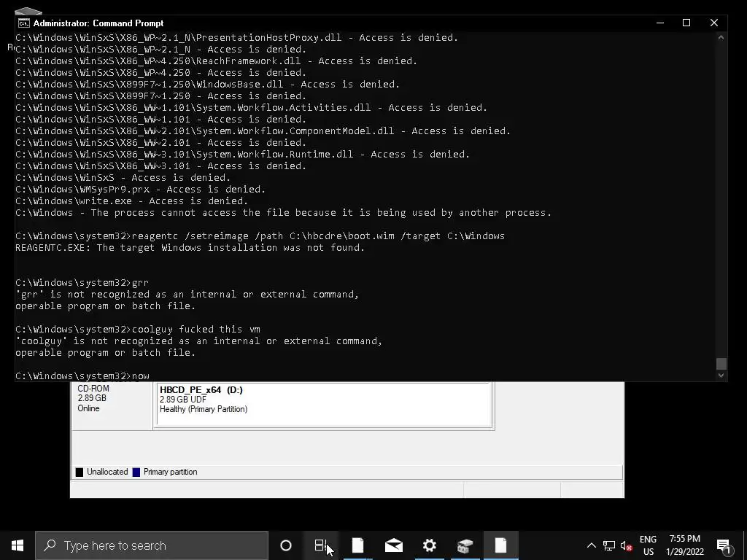747x560 pixels.
Task: Click the 'C:\Windows\system32>now' prompt line
Action: pyautogui.click(x=82, y=376)
